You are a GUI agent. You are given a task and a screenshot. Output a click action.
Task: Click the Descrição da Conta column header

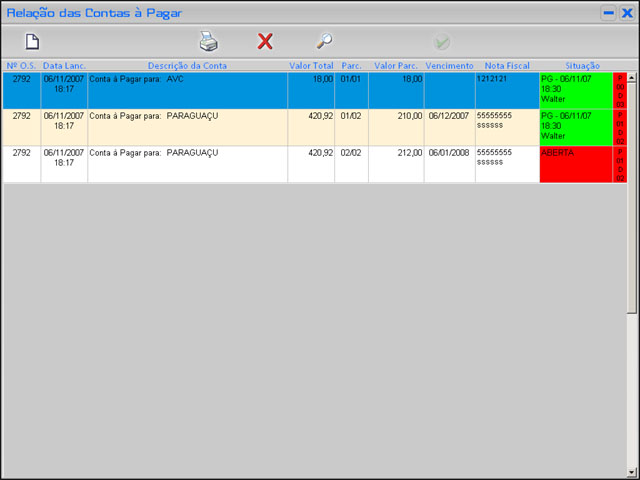tap(187, 65)
